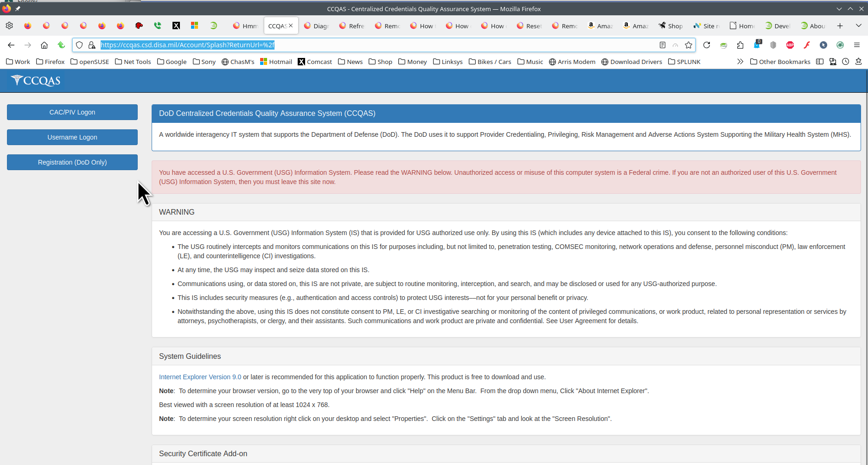Expand the Bikes / Cars bookmarks folder
Screen dimensions: 868x465
[x=490, y=62]
